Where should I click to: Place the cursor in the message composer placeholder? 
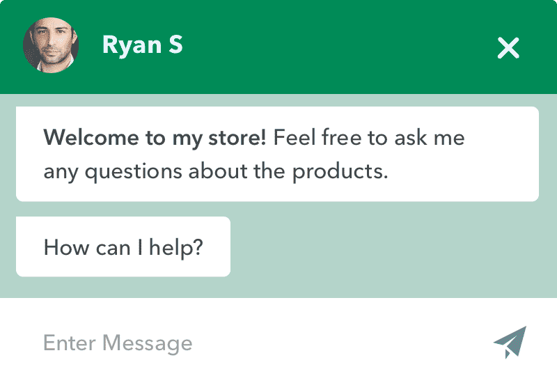(118, 343)
